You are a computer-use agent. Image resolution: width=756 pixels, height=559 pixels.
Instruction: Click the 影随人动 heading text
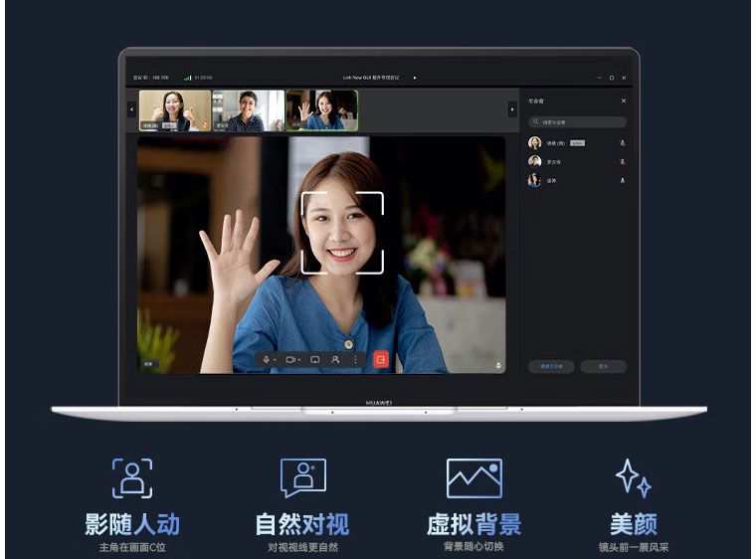pos(132,524)
